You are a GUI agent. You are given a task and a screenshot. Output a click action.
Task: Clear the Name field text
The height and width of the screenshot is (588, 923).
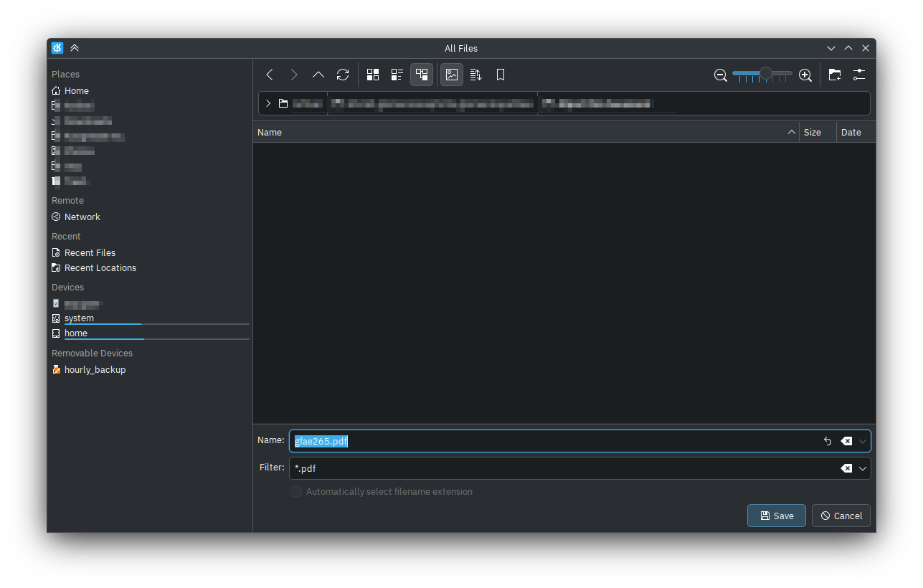pos(846,441)
